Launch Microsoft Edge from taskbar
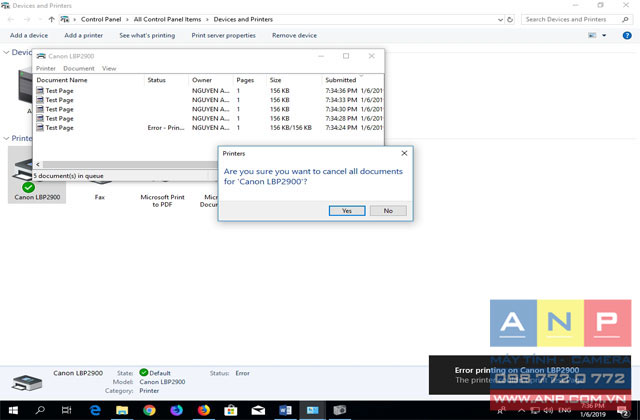Viewport: 640px width, 420px height. pyautogui.click(x=95, y=410)
